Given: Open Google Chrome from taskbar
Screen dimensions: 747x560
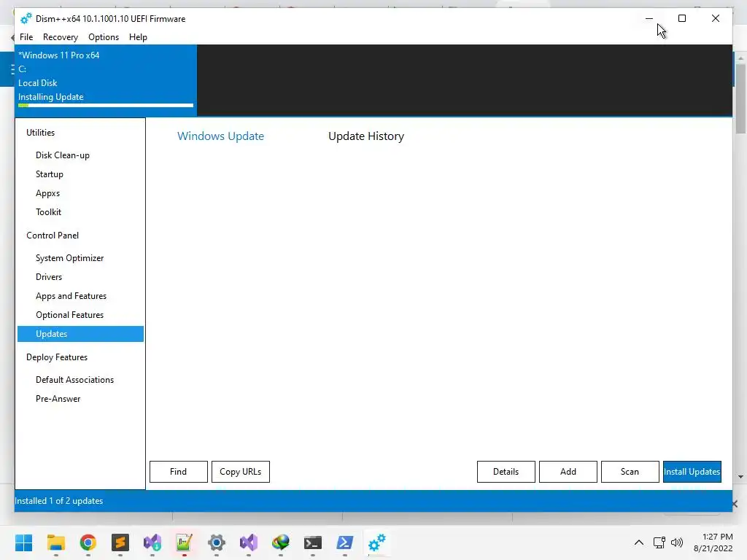Looking at the screenshot, I should click(x=88, y=542).
